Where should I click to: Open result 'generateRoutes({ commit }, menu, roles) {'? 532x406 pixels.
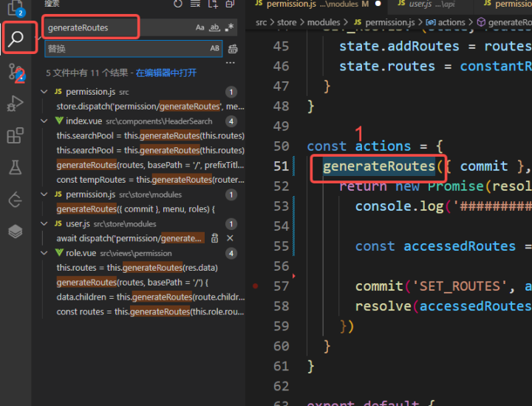pos(136,209)
